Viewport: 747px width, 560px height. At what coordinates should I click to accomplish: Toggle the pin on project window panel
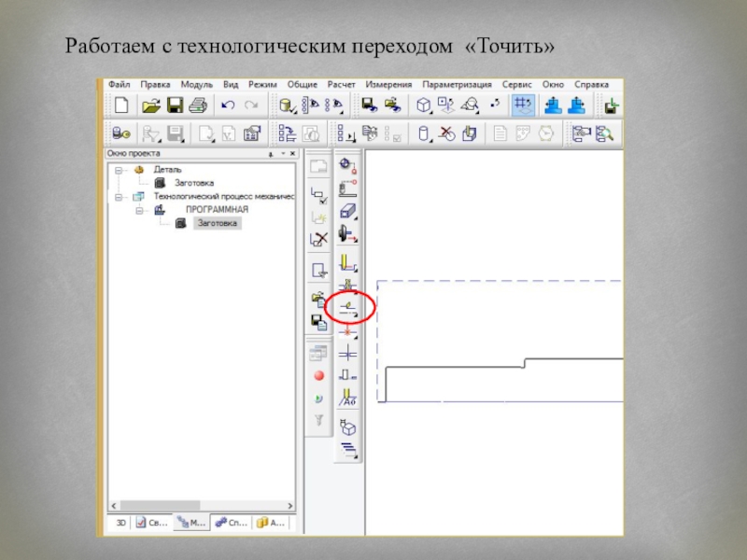(x=270, y=154)
